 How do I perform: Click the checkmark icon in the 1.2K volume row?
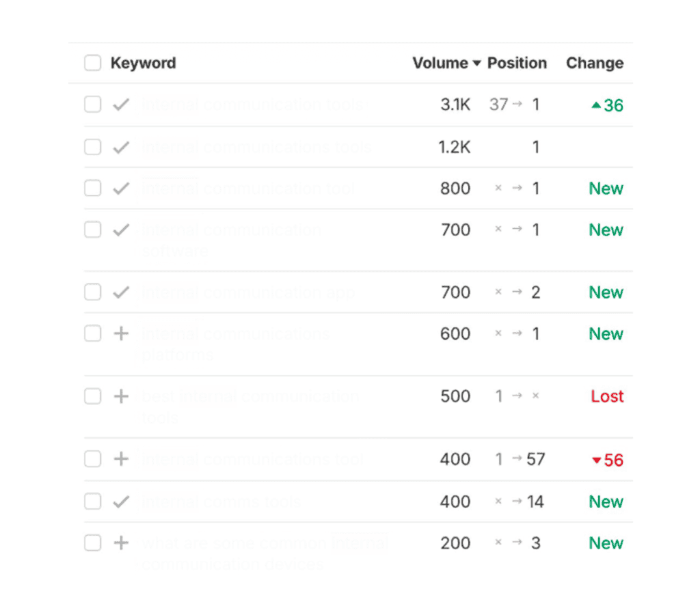click(121, 147)
